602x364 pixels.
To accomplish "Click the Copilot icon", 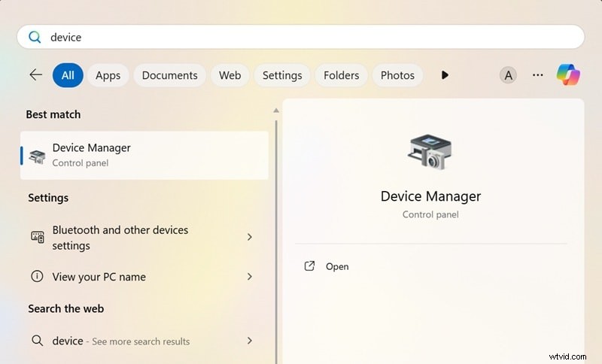I will pyautogui.click(x=569, y=74).
